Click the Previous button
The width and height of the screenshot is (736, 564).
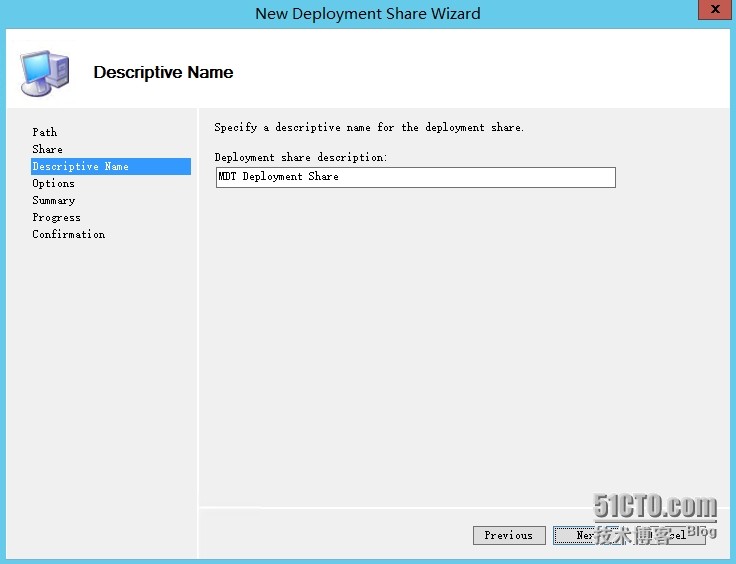[509, 535]
